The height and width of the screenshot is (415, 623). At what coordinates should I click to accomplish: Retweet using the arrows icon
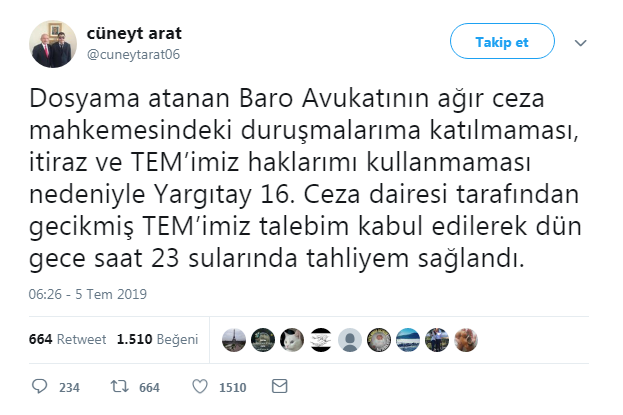(x=119, y=386)
